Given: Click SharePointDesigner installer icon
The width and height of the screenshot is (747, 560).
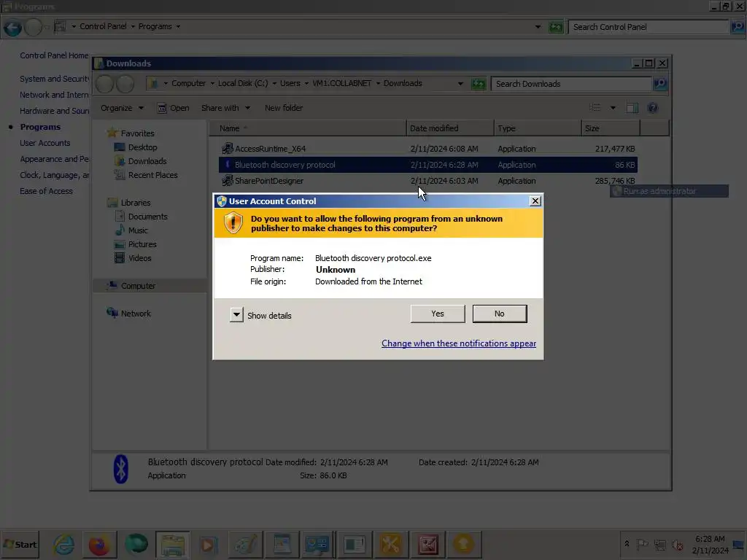Looking at the screenshot, I should click(228, 181).
